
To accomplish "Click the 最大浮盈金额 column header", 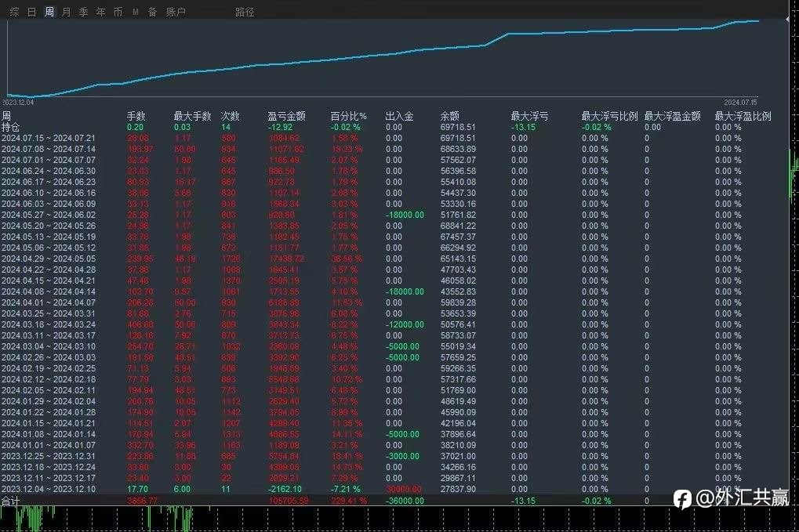I will coord(672,116).
